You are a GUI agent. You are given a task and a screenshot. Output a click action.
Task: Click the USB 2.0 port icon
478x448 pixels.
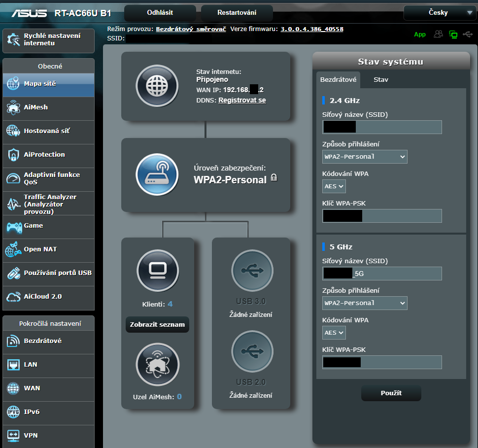pyautogui.click(x=252, y=351)
